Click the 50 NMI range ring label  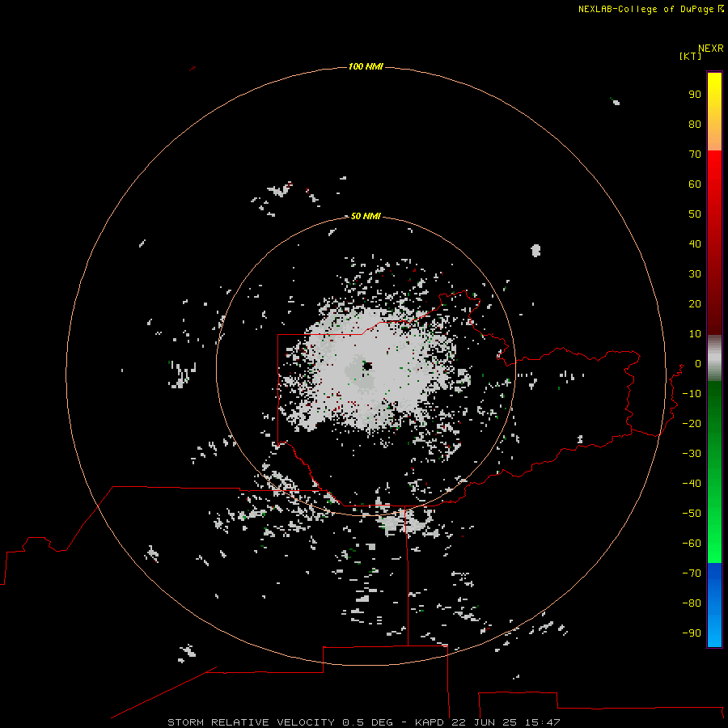coord(366,216)
